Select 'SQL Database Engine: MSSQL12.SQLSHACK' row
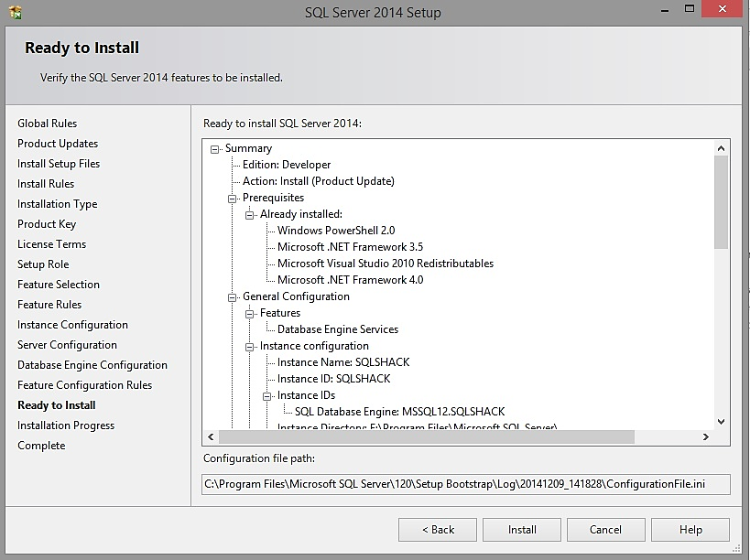Screen dimensions: 750x560 400,412
